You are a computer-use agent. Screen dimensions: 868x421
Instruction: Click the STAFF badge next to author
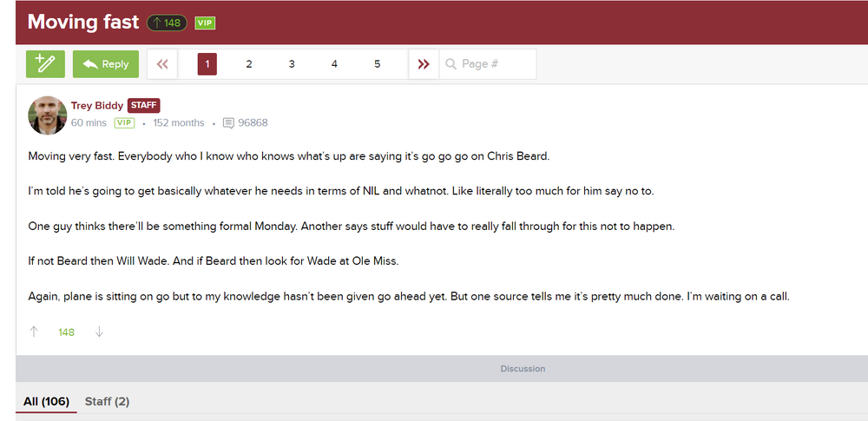coord(143,106)
